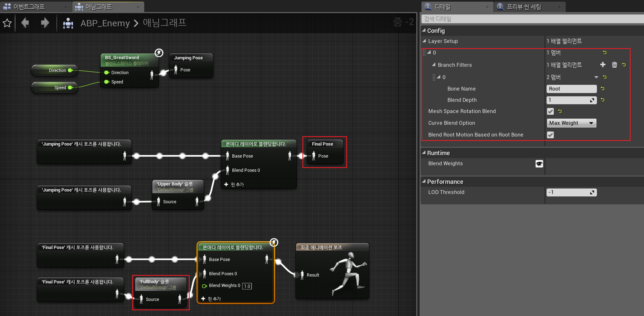
Task: Reset Bone Name to default with yellow arrow
Action: pyautogui.click(x=602, y=89)
